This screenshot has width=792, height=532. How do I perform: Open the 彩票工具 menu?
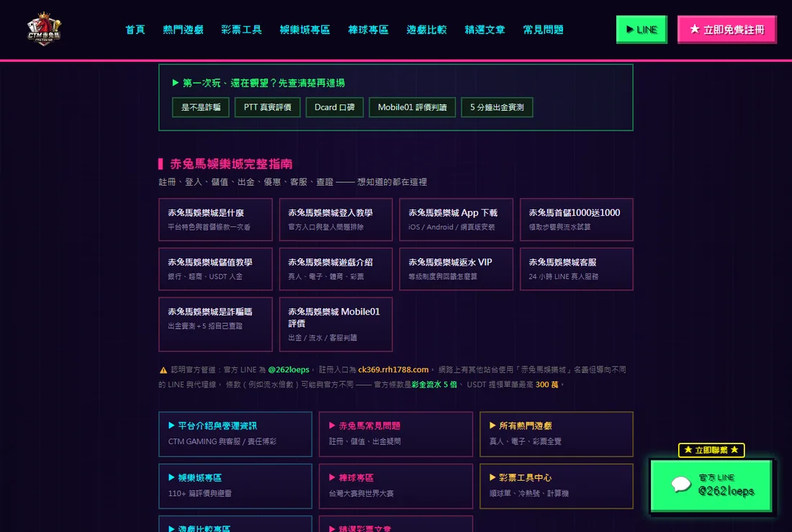(x=241, y=30)
